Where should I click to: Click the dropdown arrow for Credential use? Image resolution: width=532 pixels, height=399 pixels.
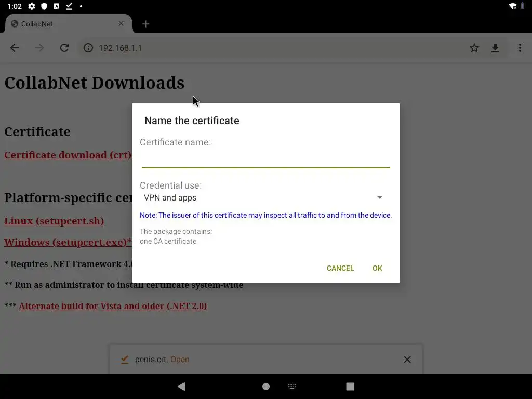[380, 198]
